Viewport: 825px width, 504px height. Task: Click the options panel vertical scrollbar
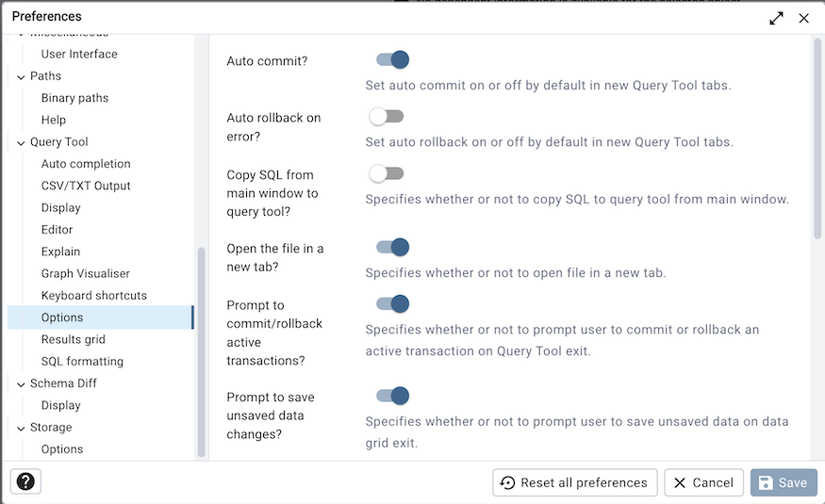coord(817,138)
